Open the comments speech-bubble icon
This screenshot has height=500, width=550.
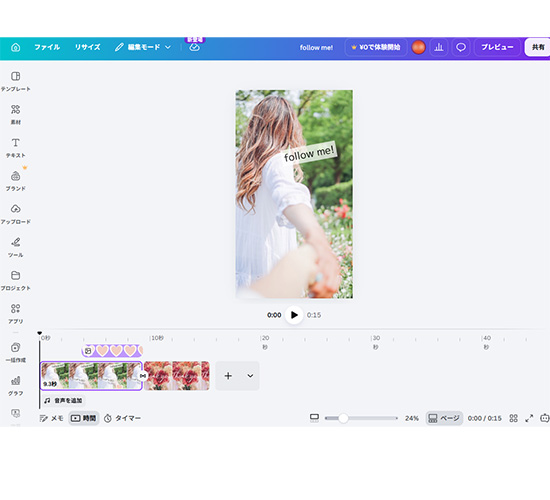tap(461, 47)
